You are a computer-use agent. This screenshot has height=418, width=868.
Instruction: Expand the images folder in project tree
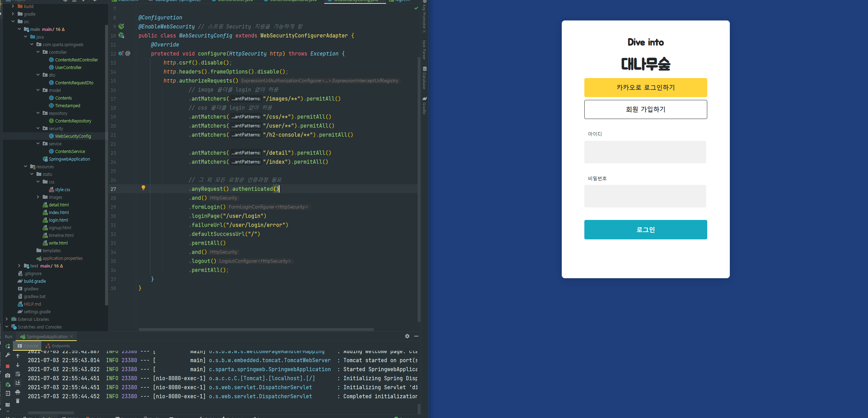(x=38, y=197)
